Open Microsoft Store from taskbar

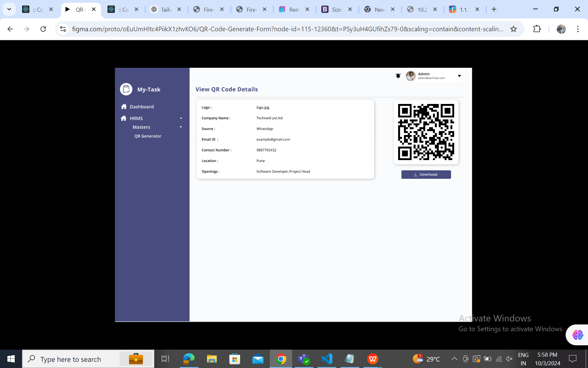tap(235, 359)
